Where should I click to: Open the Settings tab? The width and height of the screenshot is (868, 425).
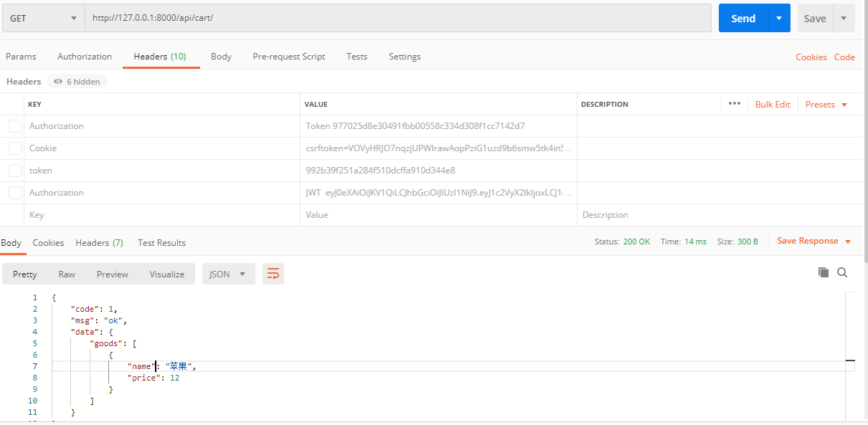(405, 57)
